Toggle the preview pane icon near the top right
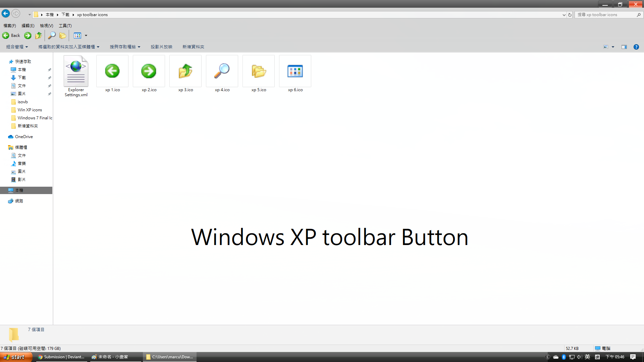The width and height of the screenshot is (644, 362). [x=624, y=47]
